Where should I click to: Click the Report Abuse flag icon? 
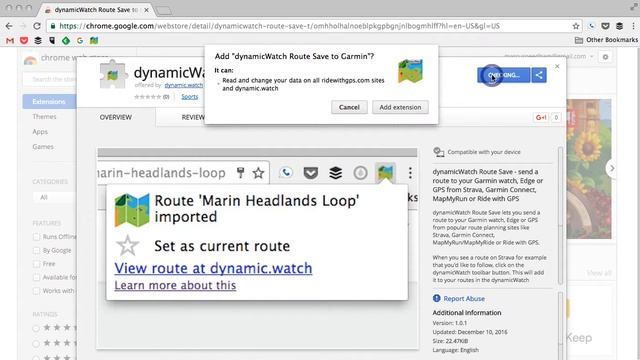(x=436, y=298)
